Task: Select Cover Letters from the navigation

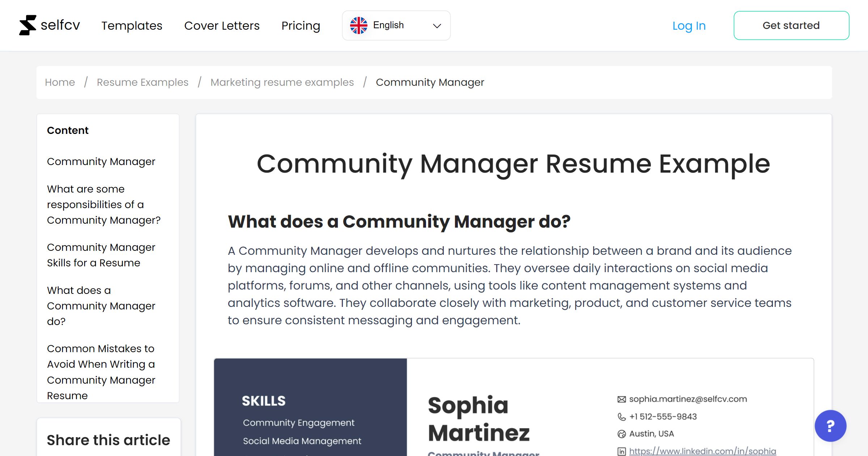Action: (222, 25)
